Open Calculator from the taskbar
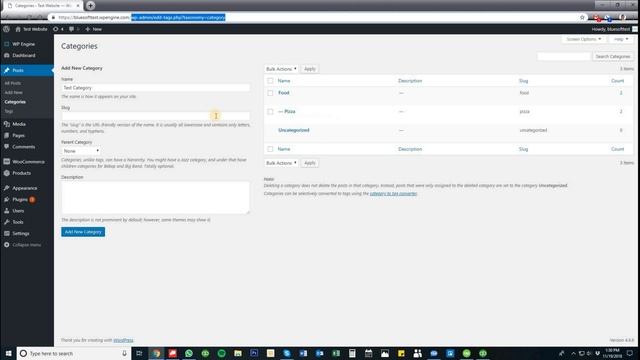 [x=352, y=353]
